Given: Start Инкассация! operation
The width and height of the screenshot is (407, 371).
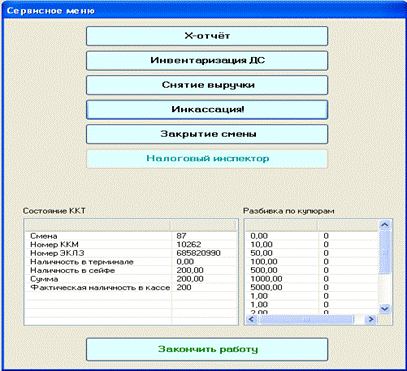Looking at the screenshot, I should [x=207, y=110].
